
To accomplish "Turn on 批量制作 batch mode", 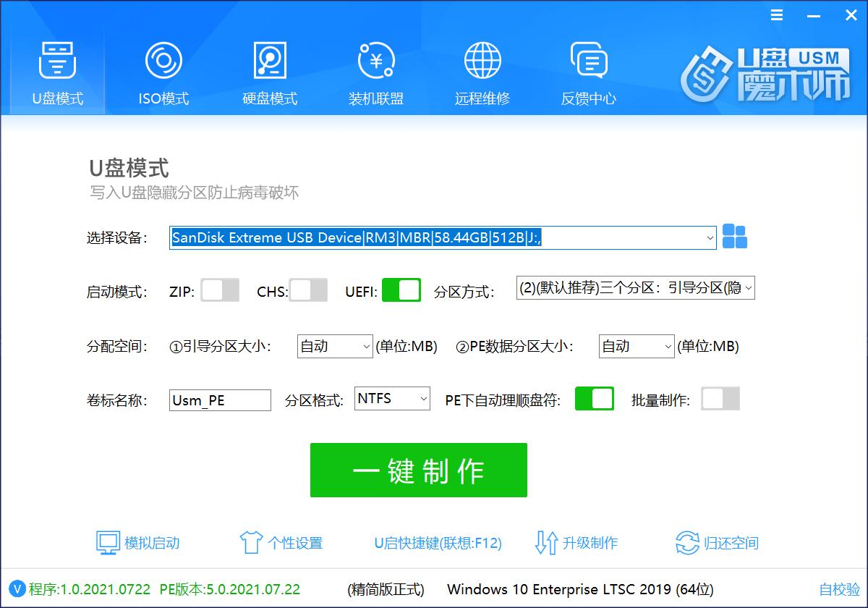I will pyautogui.click(x=720, y=399).
